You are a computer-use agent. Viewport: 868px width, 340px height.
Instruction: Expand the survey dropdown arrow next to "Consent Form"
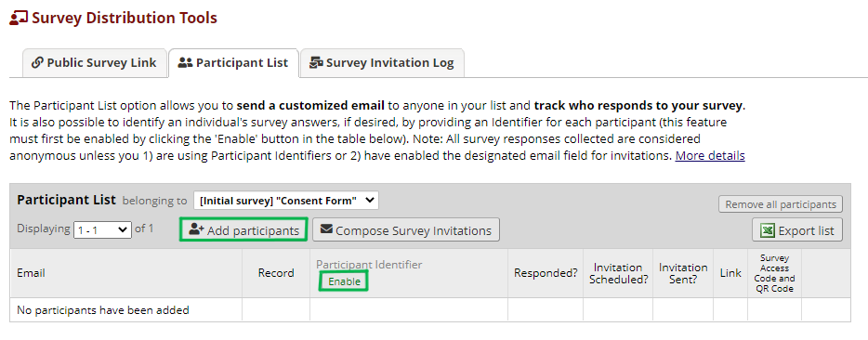(369, 201)
